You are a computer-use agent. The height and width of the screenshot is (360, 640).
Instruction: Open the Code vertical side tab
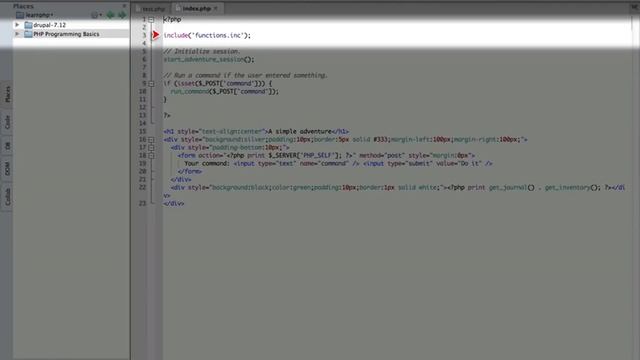pos(7,122)
